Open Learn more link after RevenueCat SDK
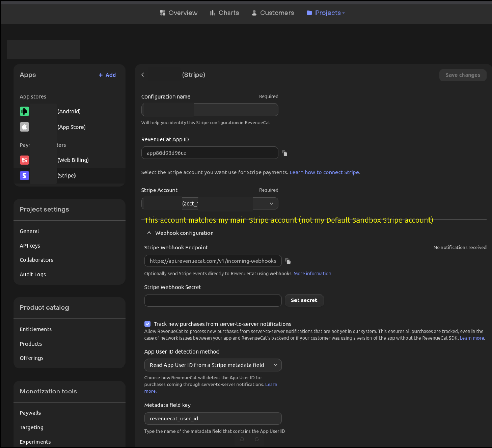492x448 pixels. [472, 338]
